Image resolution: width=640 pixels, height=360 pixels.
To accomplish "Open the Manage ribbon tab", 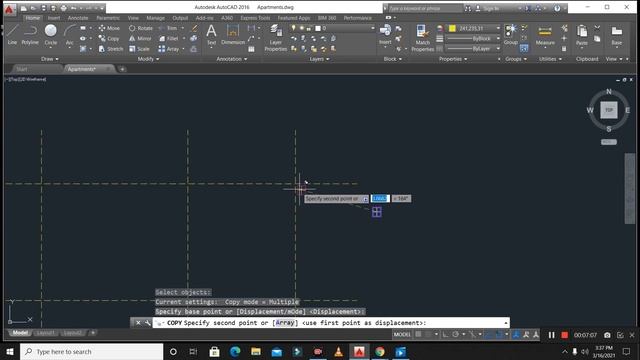I will click(155, 18).
